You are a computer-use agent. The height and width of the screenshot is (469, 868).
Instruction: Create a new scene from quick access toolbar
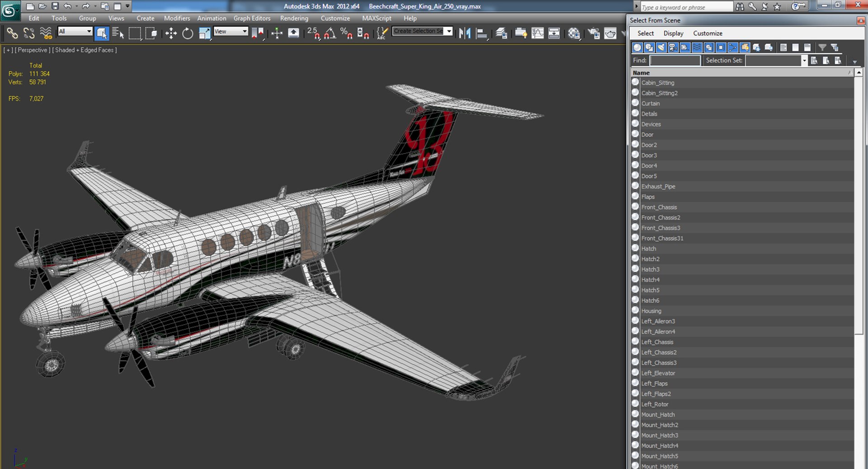(x=30, y=6)
